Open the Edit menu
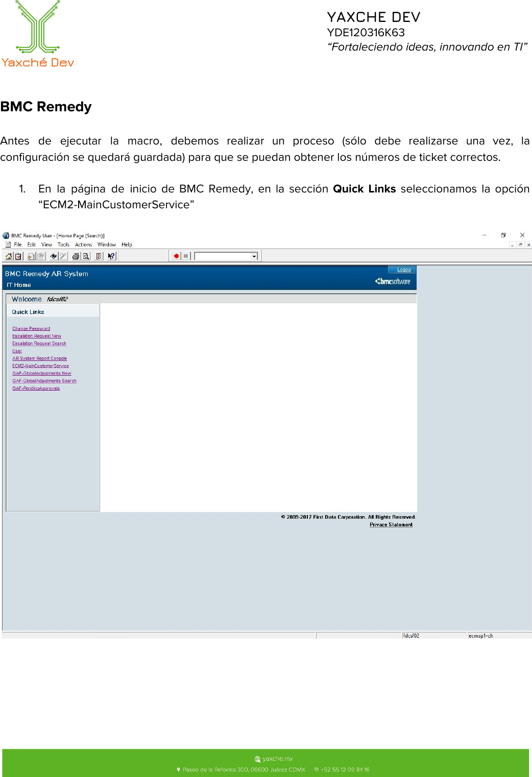Viewport: 532px width, 777px height. coord(32,245)
